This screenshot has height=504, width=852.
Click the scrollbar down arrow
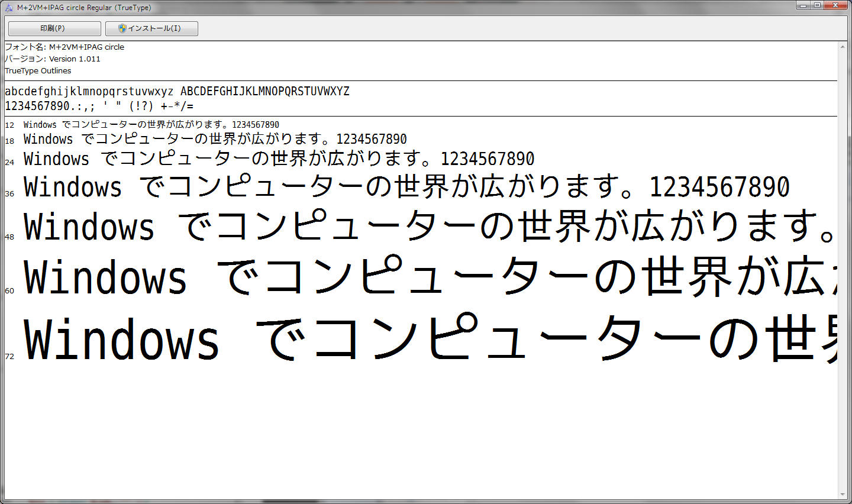click(x=843, y=495)
